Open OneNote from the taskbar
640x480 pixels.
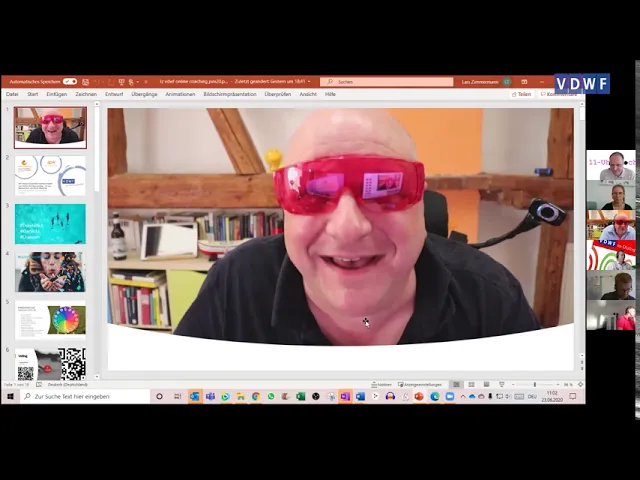pyautogui.click(x=345, y=396)
